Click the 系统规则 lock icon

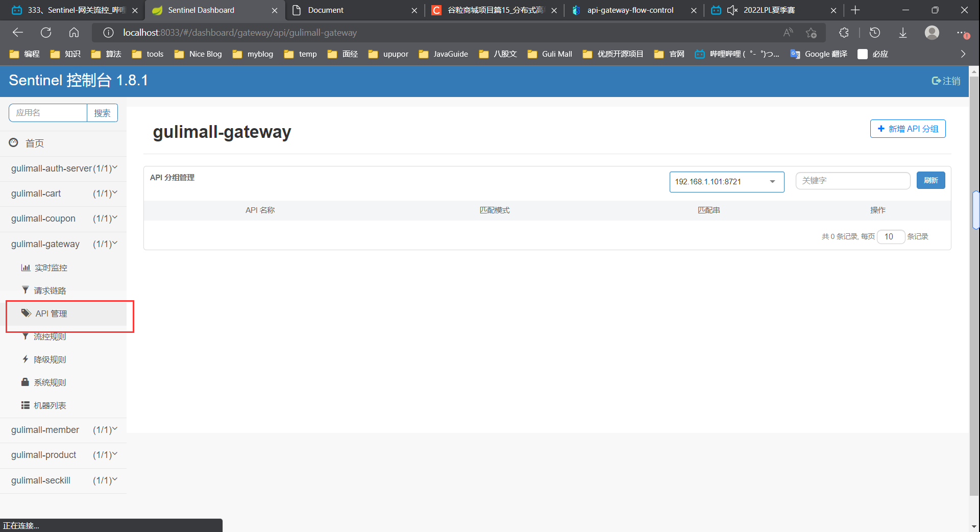click(25, 382)
